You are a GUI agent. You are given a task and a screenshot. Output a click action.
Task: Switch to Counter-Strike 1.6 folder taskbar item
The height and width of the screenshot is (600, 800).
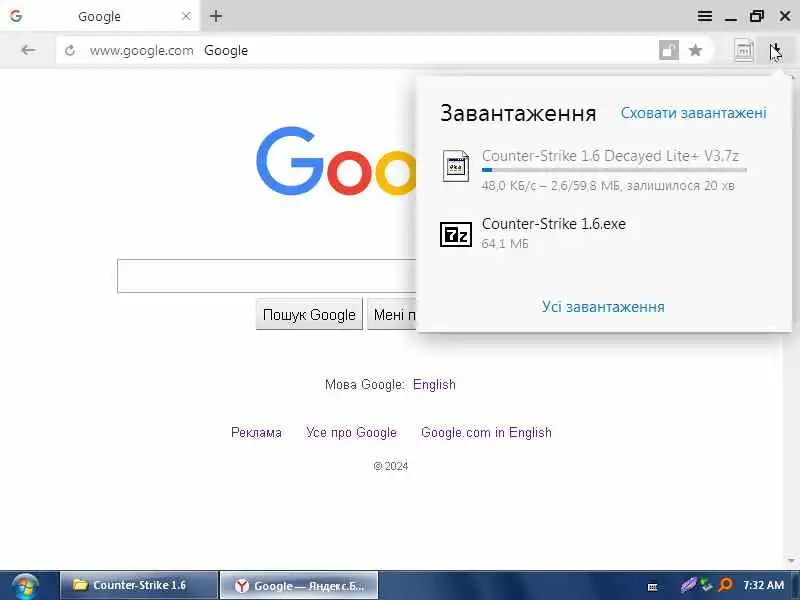coord(139,585)
